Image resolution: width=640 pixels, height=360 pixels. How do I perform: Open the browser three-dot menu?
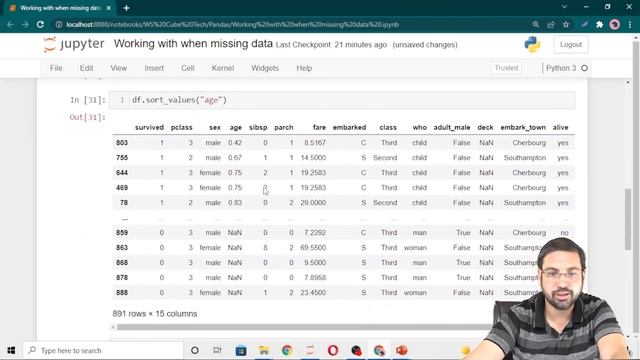(630, 24)
